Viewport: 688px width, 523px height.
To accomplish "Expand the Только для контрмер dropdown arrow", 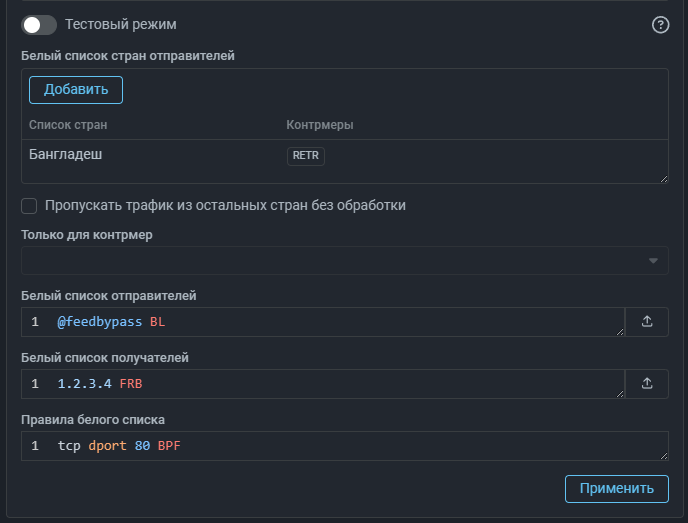I will [653, 261].
